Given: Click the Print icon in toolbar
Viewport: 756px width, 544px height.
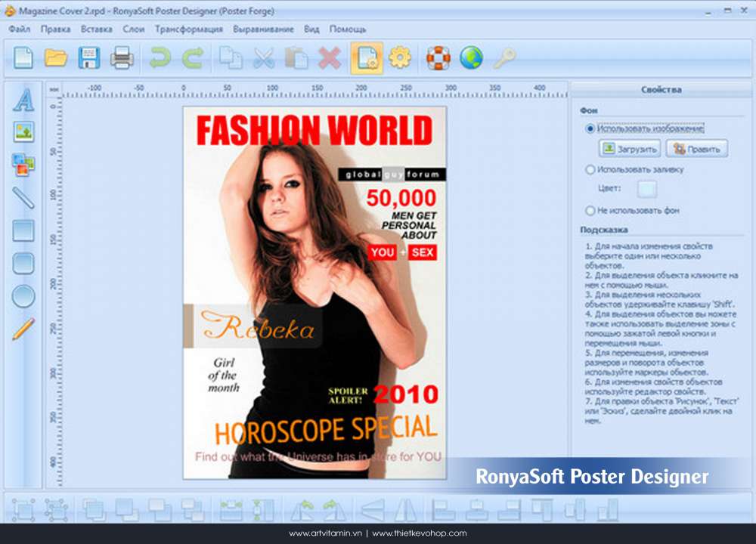Looking at the screenshot, I should coord(122,57).
